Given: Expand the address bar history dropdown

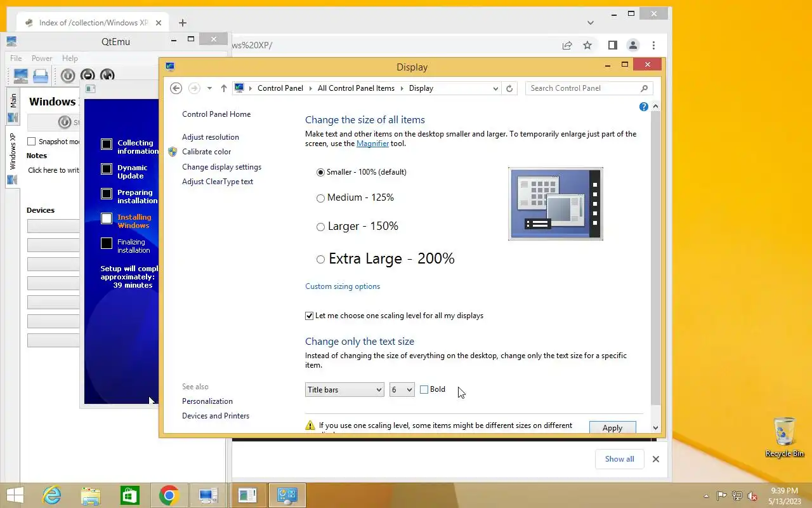Looking at the screenshot, I should tap(495, 88).
